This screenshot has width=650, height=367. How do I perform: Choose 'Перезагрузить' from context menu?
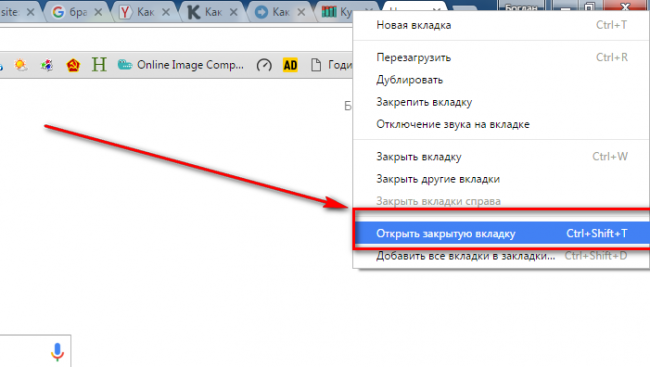[x=501, y=57]
